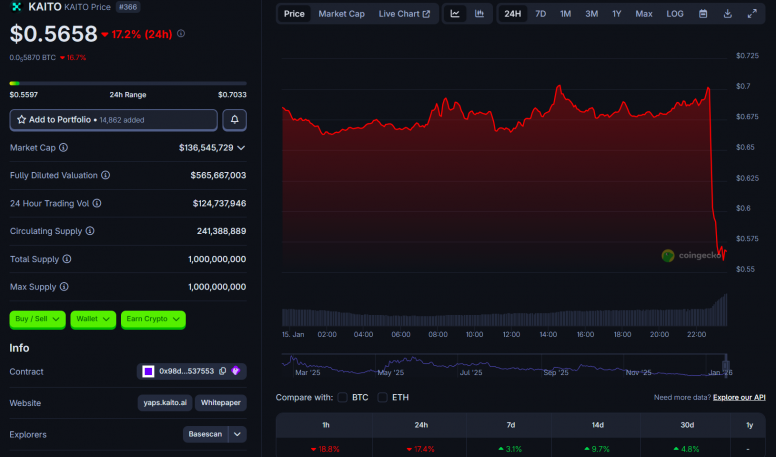
Task: Switch to the Market Cap tab
Action: pyautogui.click(x=341, y=14)
